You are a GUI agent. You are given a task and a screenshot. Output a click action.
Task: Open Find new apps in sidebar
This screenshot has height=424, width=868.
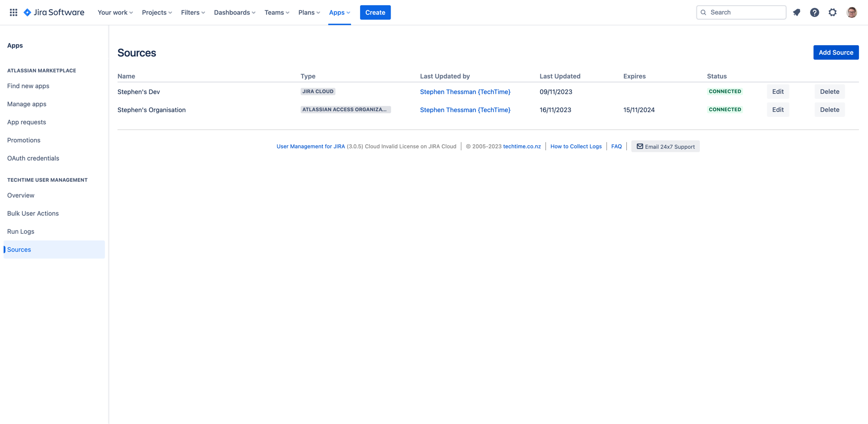[x=28, y=86]
